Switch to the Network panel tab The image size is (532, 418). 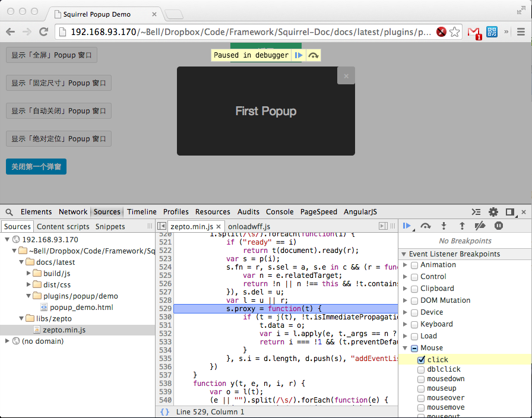tap(73, 212)
